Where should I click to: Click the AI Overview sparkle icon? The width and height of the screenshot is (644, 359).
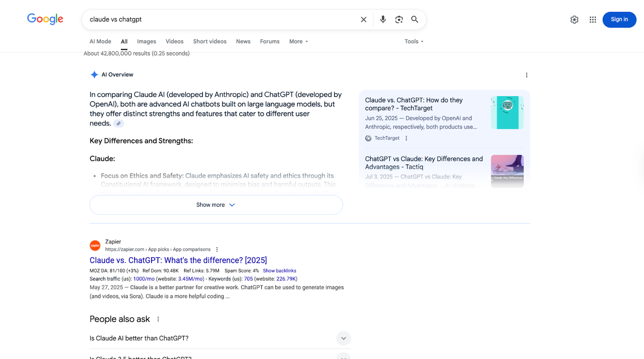(x=94, y=74)
